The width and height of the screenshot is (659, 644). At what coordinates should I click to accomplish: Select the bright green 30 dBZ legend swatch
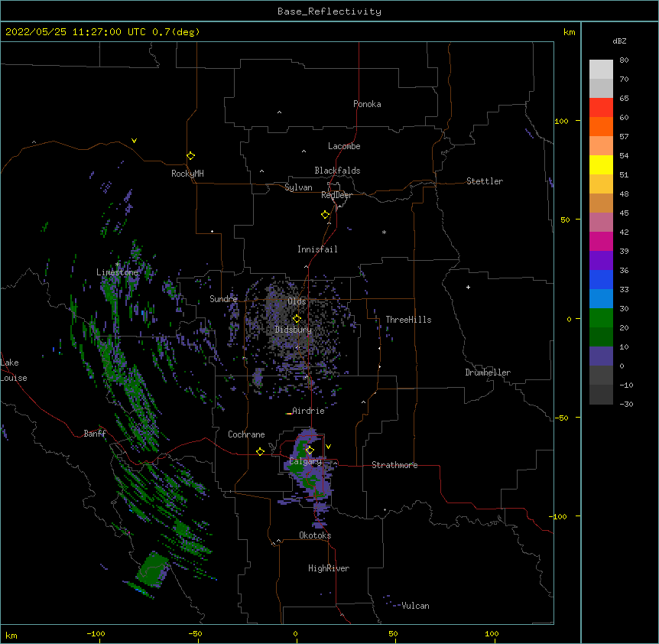click(x=601, y=318)
